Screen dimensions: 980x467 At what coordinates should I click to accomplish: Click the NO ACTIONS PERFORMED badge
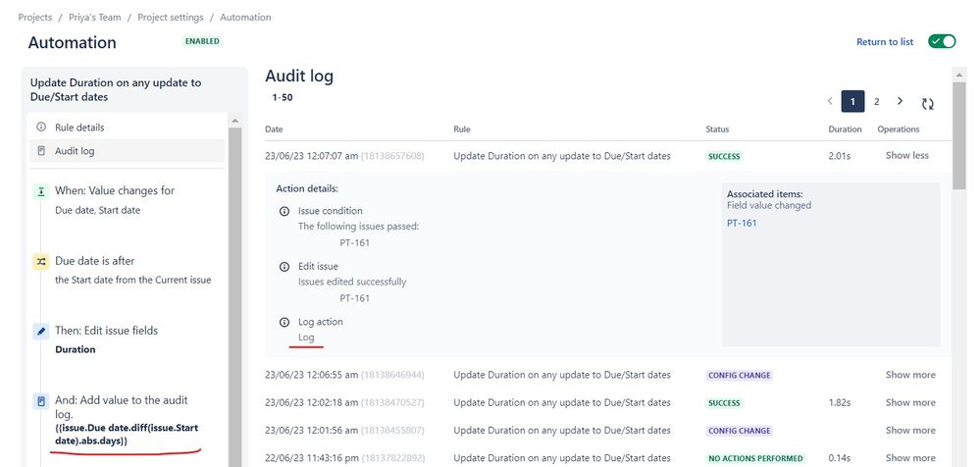[755, 458]
